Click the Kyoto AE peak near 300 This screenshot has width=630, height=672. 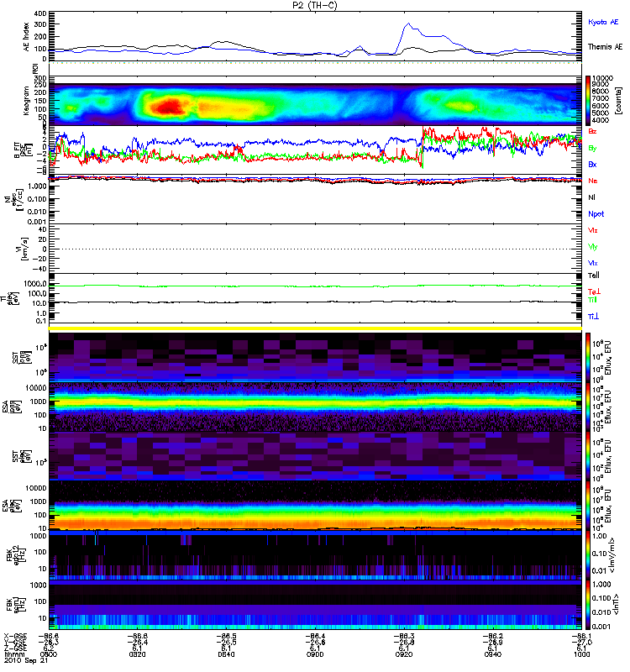tap(408, 24)
